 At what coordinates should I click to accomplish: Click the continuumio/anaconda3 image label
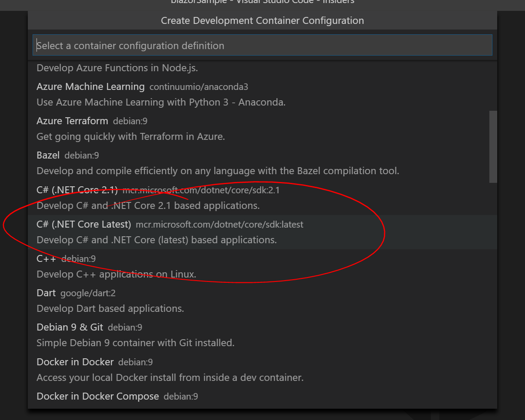pyautogui.click(x=198, y=87)
